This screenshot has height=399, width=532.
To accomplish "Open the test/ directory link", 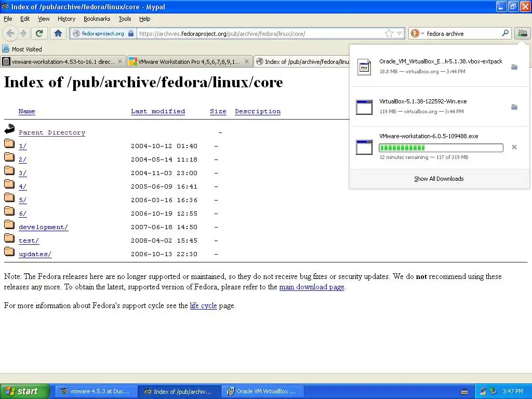I will tap(29, 241).
